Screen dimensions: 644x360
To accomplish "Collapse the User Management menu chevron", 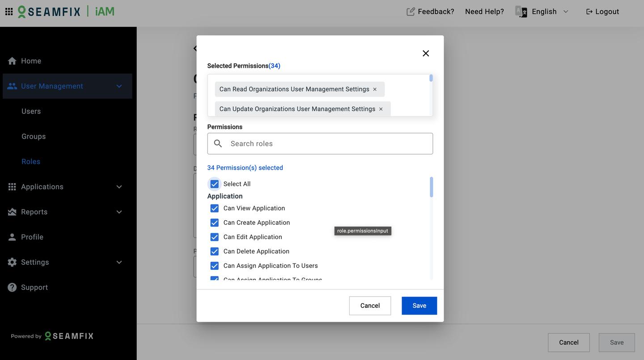I will 119,86.
